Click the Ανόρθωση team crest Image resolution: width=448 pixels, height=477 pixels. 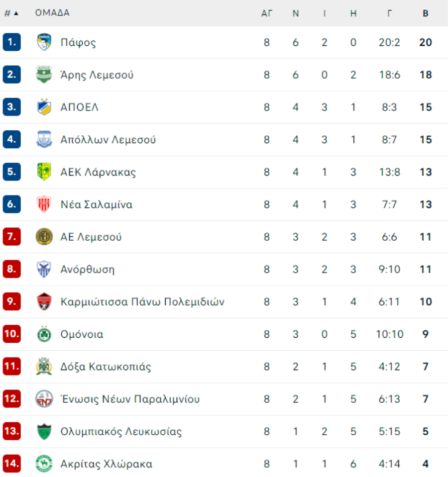(44, 269)
